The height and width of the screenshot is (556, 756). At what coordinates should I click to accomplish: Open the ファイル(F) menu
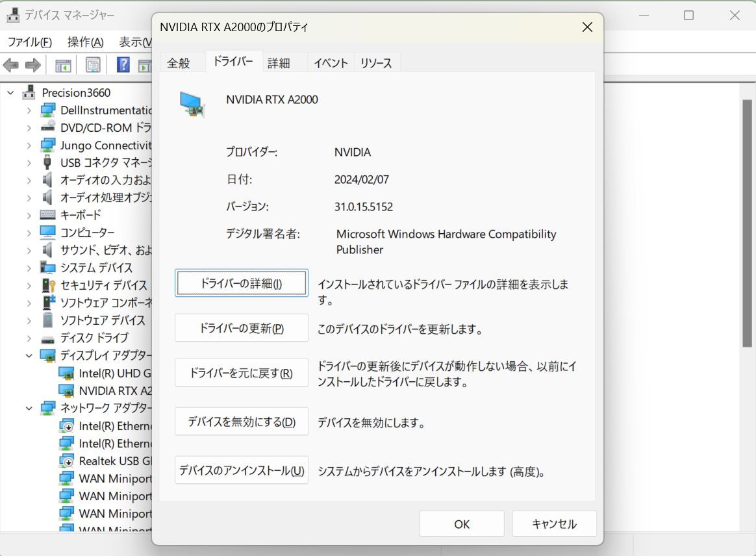tap(29, 42)
